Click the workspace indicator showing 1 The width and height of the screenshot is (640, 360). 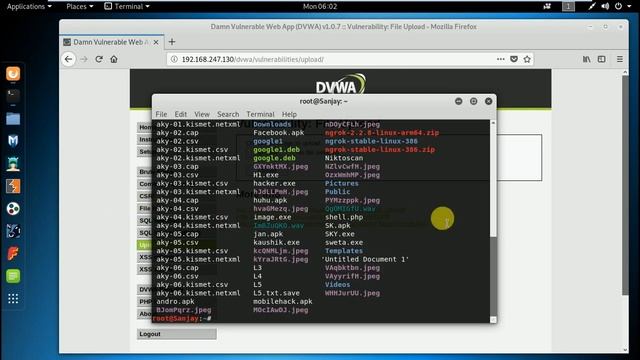(568, 6)
